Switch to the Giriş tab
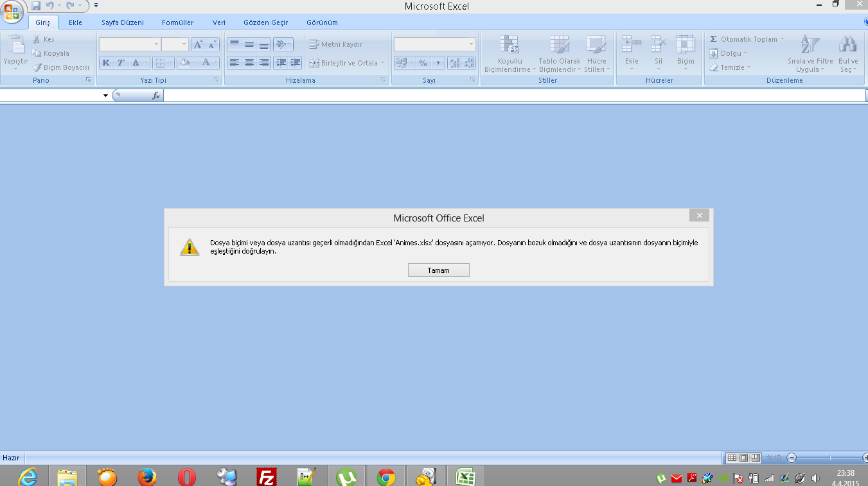Viewport: 868px width, 486px height. [43, 22]
